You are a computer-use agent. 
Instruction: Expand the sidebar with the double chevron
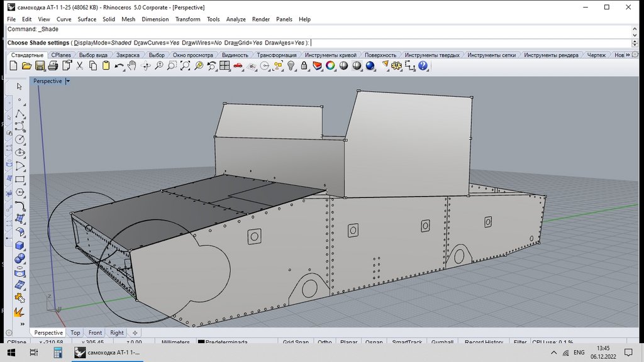pyautogui.click(x=22, y=324)
